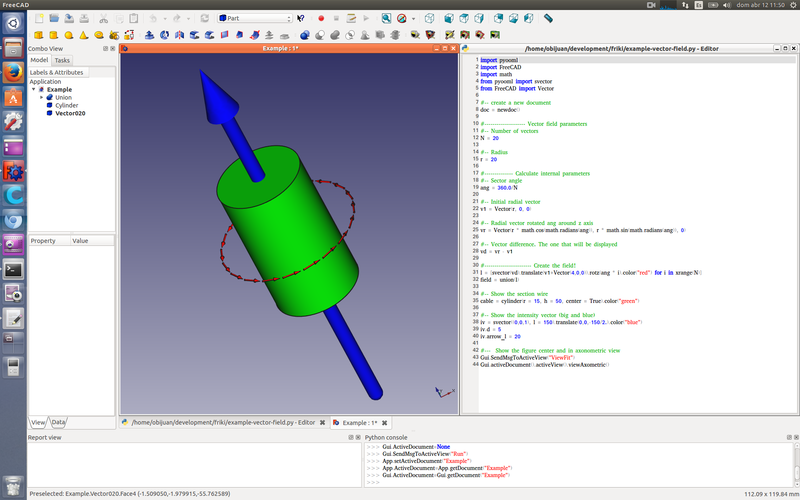Select Vector020 in the model tree
This screenshot has width=800, height=500.
tap(70, 113)
